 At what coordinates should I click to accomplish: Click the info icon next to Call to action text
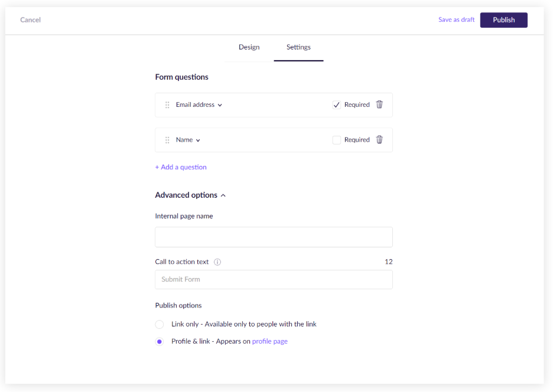tap(217, 262)
